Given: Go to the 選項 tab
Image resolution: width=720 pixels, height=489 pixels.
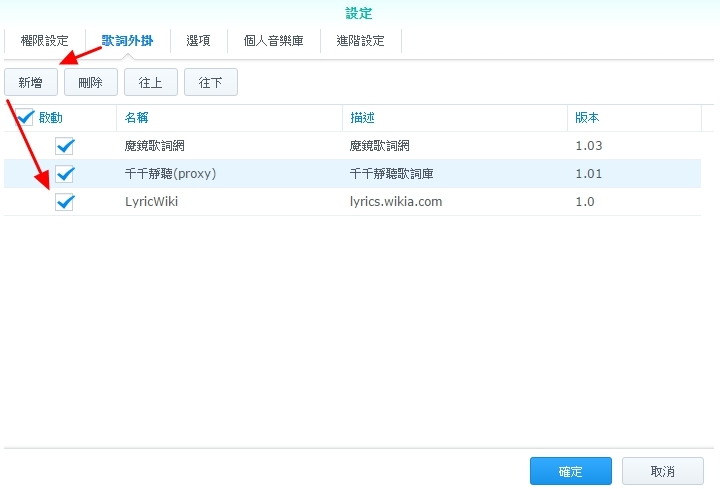Looking at the screenshot, I should point(197,41).
